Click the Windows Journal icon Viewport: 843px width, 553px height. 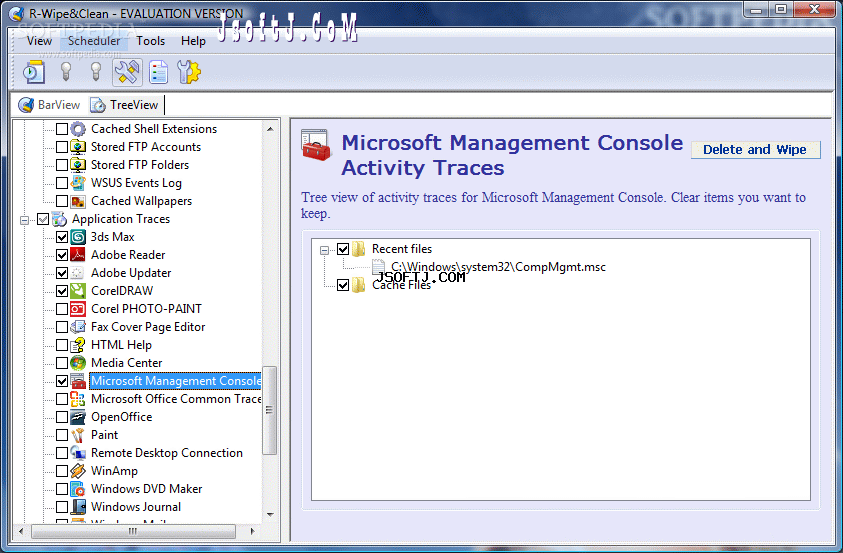click(78, 507)
